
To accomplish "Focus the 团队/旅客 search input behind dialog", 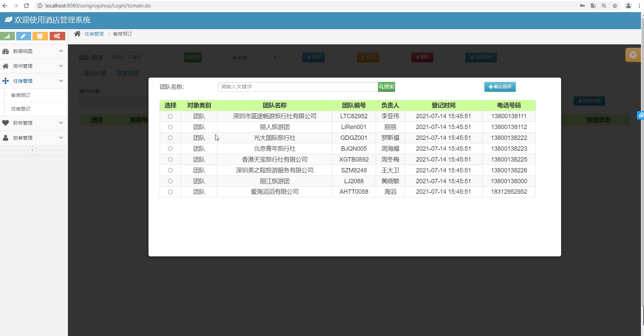I will (146, 57).
